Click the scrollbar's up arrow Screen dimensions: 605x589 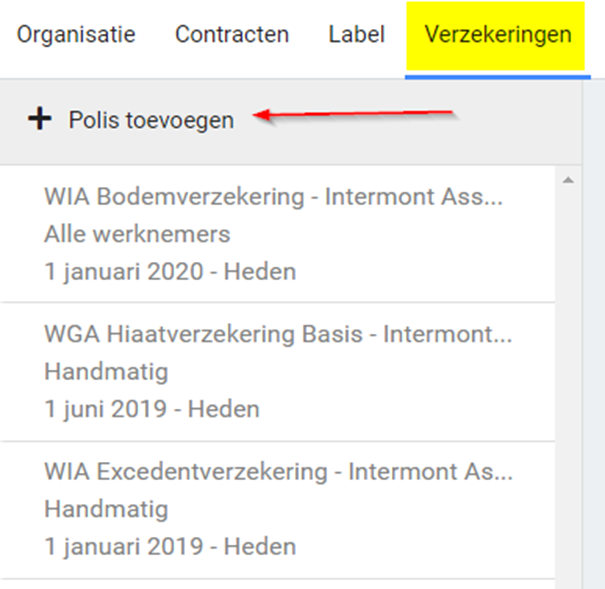[x=568, y=181]
